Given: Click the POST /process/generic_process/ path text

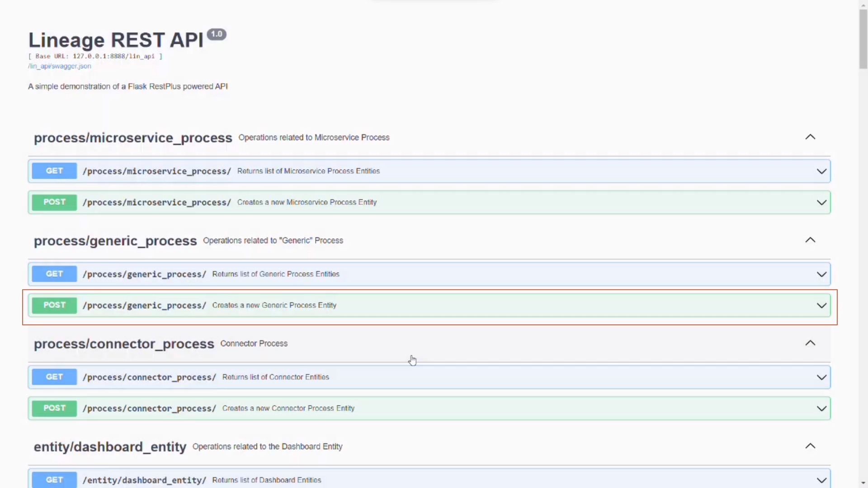Looking at the screenshot, I should pos(144,305).
